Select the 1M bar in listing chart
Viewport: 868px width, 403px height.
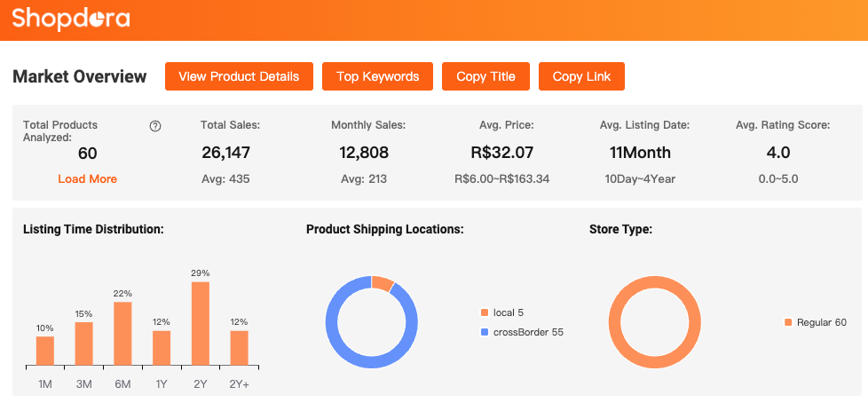pyautogui.click(x=44, y=352)
